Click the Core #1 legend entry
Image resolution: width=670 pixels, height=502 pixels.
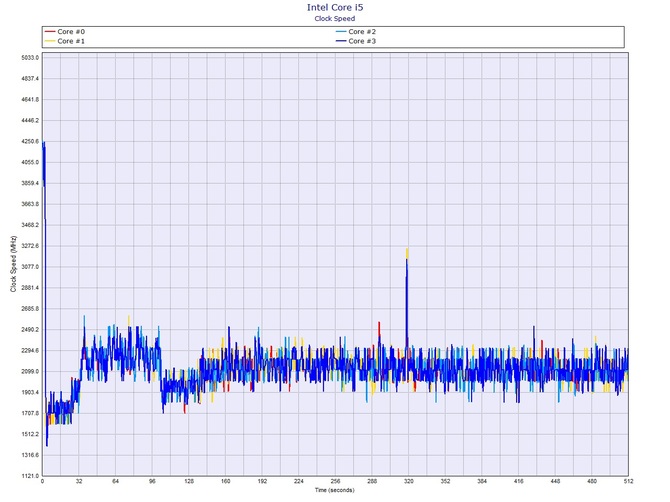click(65, 41)
